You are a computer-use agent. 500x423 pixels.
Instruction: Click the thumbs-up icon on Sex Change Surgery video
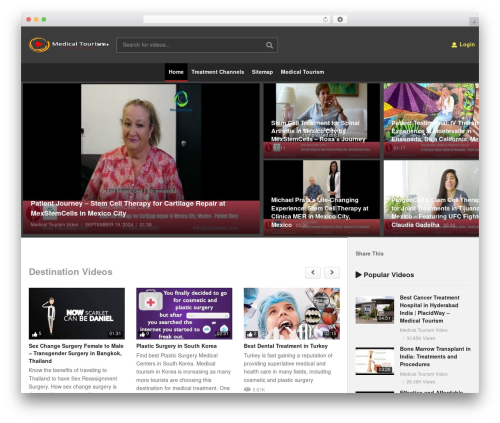click(35, 334)
